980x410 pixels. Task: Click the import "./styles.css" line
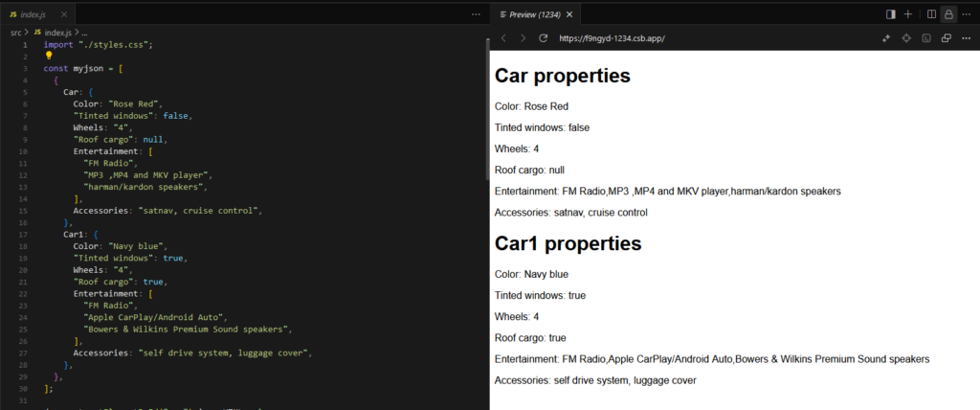[99, 45]
